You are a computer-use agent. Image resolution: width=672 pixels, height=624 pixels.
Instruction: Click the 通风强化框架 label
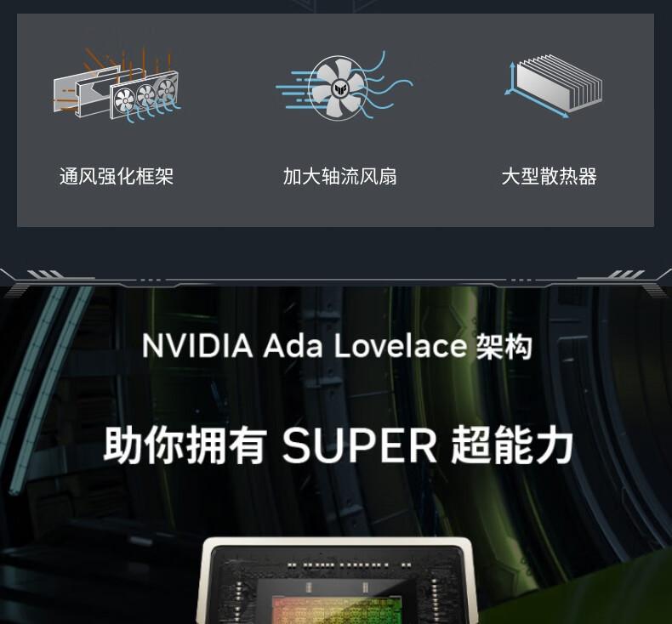(117, 177)
